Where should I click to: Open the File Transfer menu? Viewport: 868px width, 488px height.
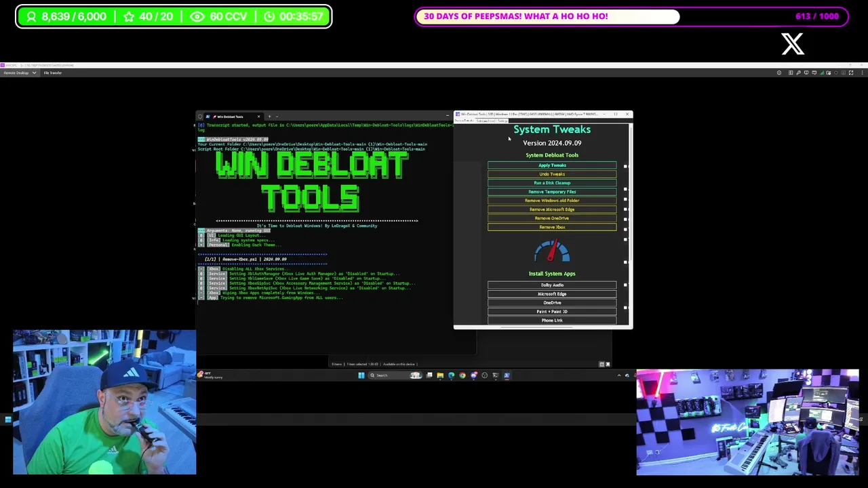(53, 73)
